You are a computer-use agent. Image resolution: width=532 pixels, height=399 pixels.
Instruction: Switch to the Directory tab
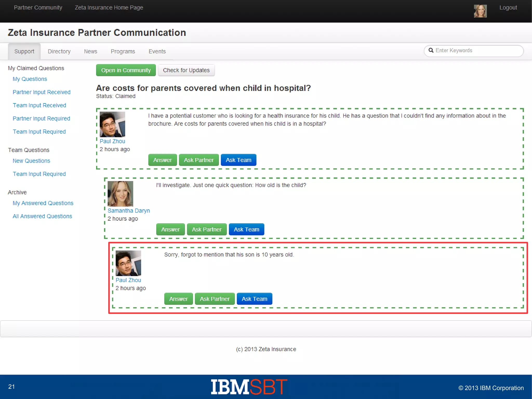[59, 51]
